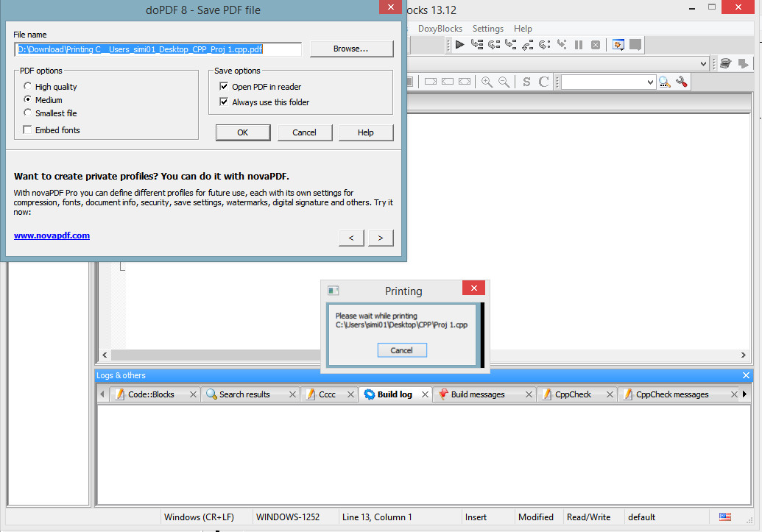
Task: Click Line 13, Column 1 status text
Action: click(x=377, y=517)
